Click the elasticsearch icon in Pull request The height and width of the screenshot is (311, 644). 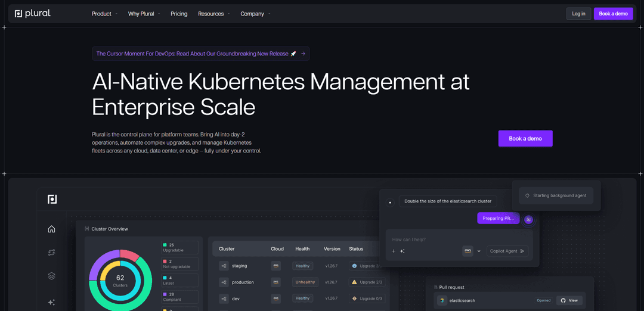click(x=442, y=300)
